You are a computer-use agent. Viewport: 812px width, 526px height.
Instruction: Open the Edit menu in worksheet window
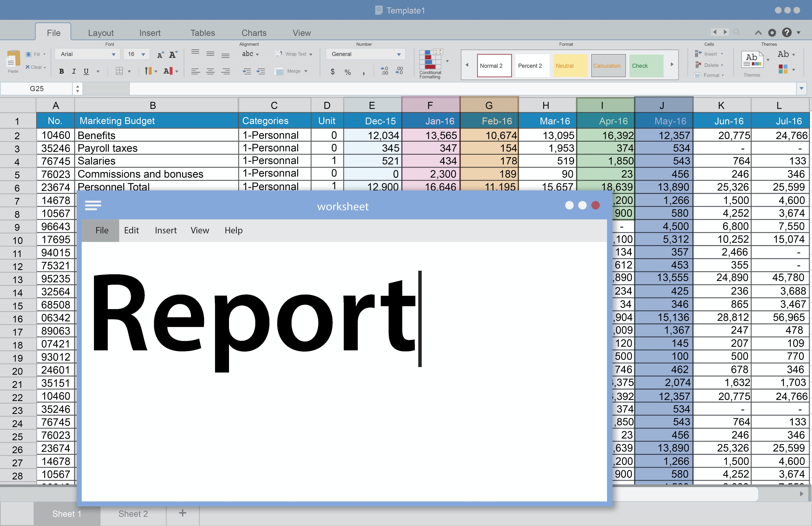tap(132, 230)
